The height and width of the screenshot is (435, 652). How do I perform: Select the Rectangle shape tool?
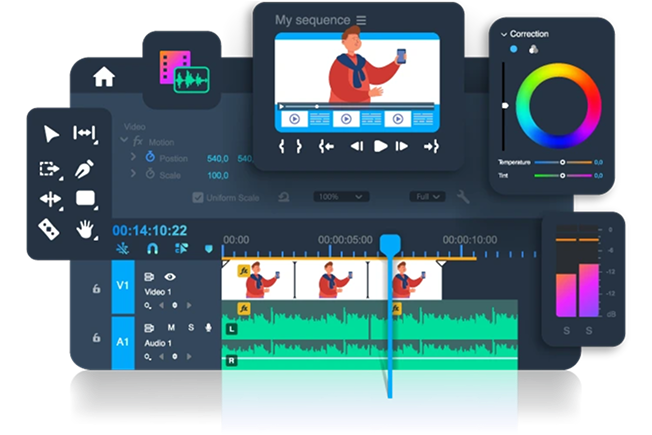(86, 198)
